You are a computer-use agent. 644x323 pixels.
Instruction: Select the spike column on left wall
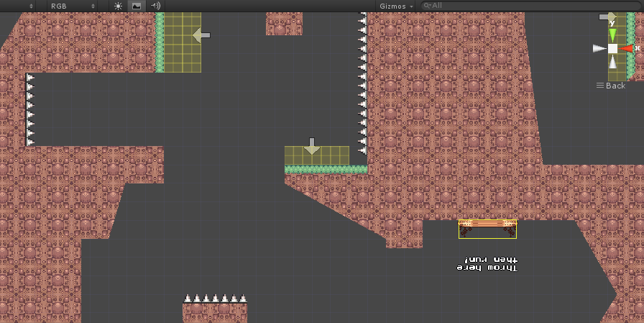(30, 110)
